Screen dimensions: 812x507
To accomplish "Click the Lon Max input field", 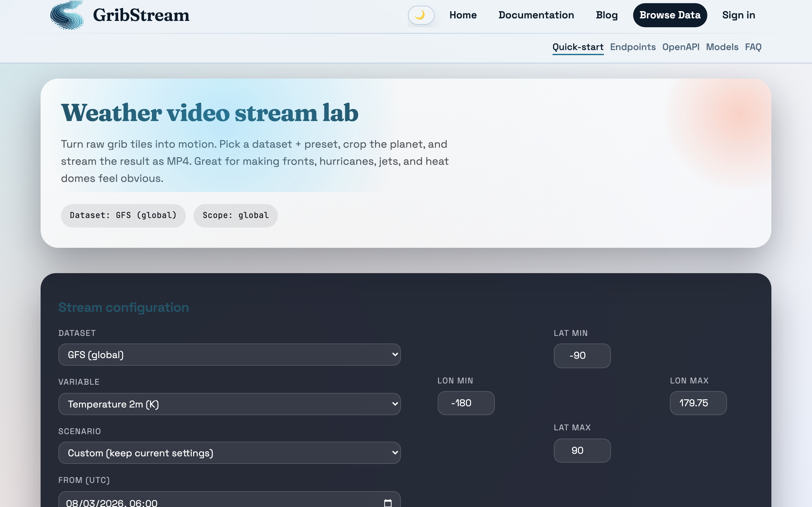I will [698, 403].
